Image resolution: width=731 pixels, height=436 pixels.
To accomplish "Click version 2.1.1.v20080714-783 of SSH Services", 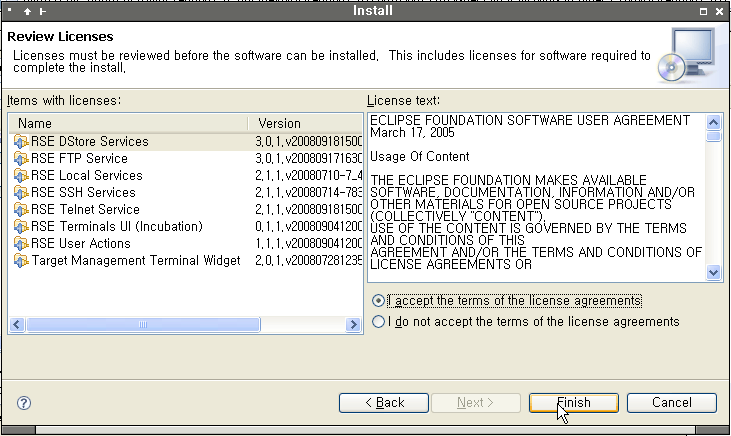I will coord(309,193).
